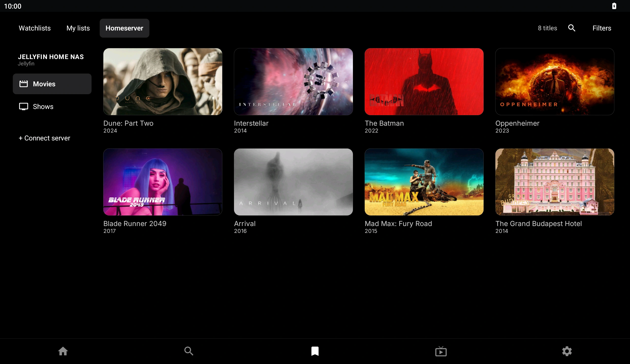630x364 pixels.
Task: Click the Shows TV screen icon
Action: pos(23,106)
